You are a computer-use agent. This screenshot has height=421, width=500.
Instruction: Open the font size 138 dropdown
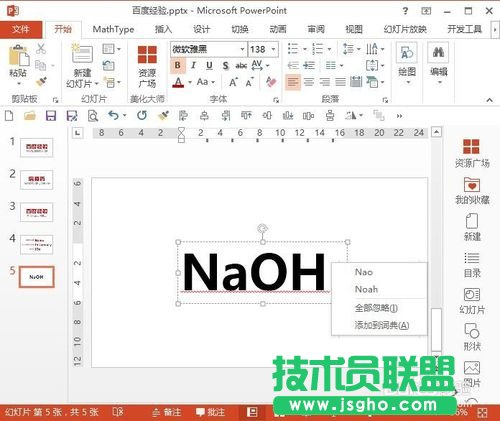(x=273, y=49)
